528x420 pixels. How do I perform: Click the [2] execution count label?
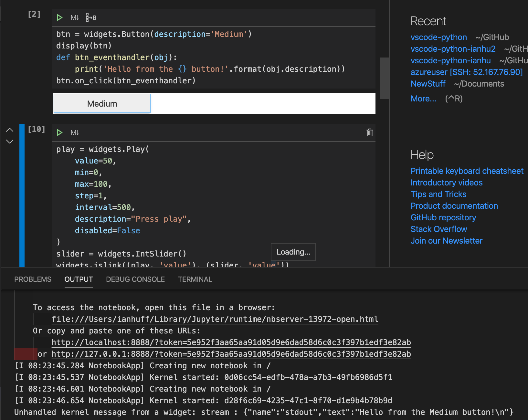pyautogui.click(x=34, y=14)
